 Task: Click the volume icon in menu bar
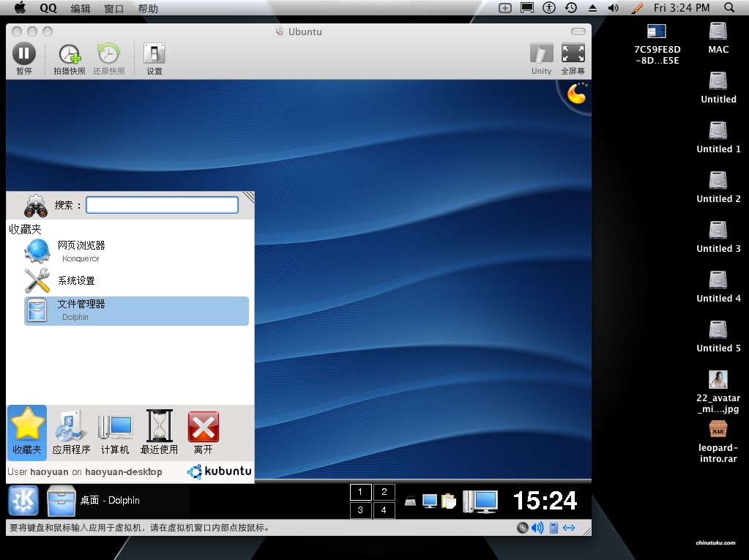click(614, 8)
